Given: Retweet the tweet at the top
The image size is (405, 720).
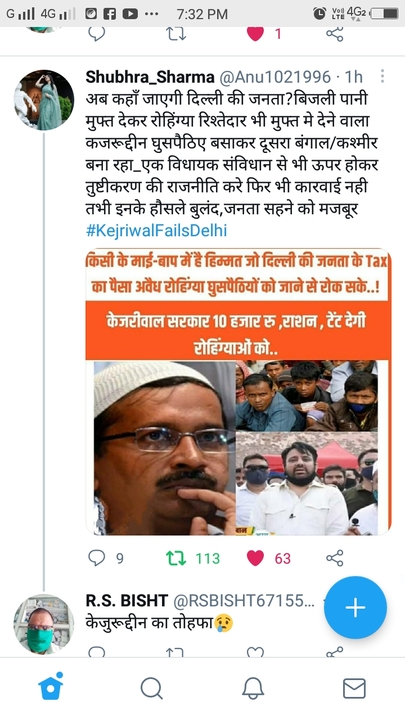Looking at the screenshot, I should coord(176,34).
